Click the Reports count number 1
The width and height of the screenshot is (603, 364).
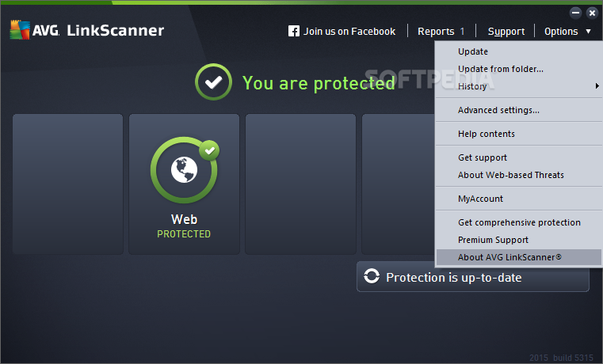pyautogui.click(x=462, y=32)
